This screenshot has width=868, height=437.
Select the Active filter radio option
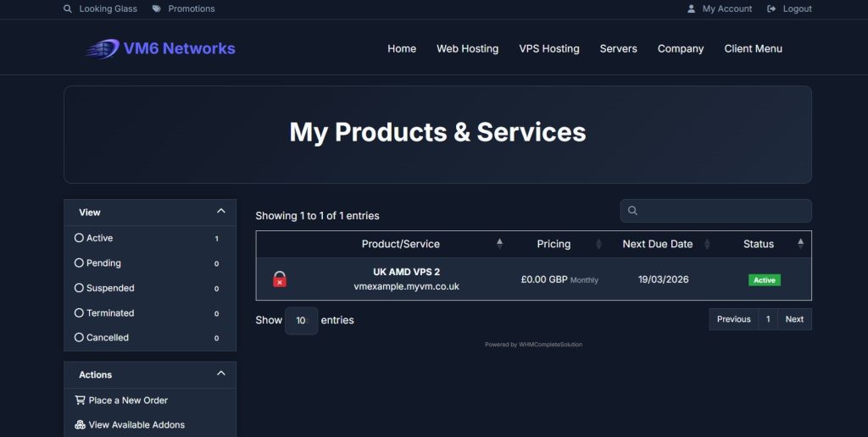[x=80, y=238]
